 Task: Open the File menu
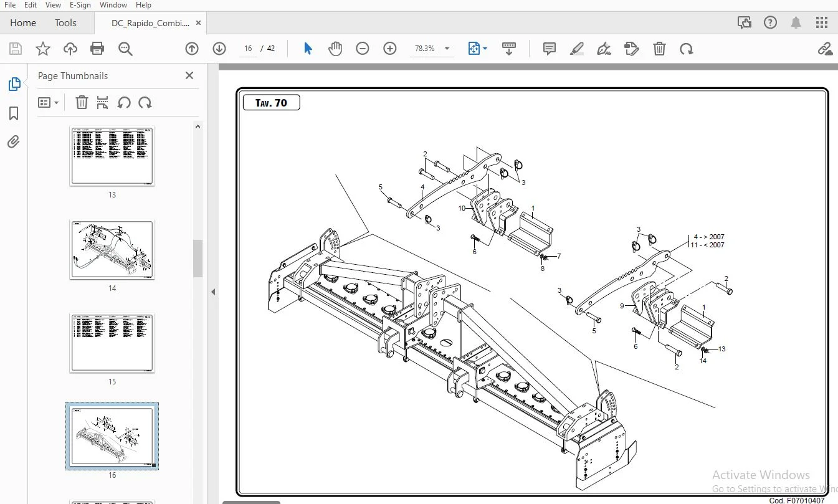click(x=10, y=5)
